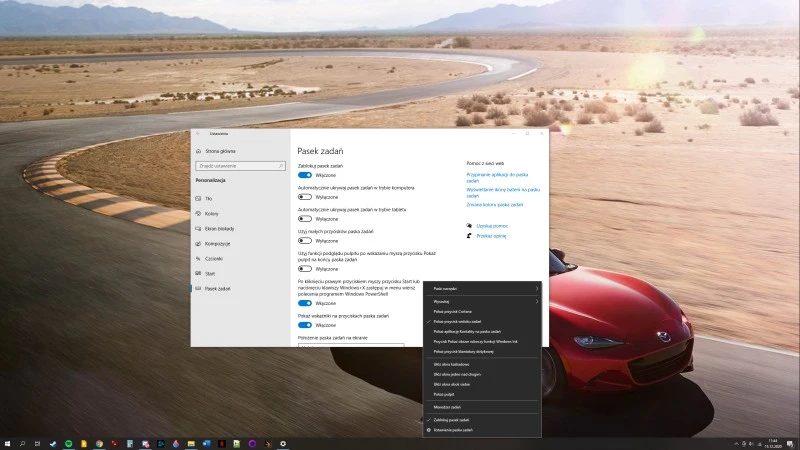Choose Pokaż pulpit in context menu
The image size is (800, 450).
(x=482, y=394)
